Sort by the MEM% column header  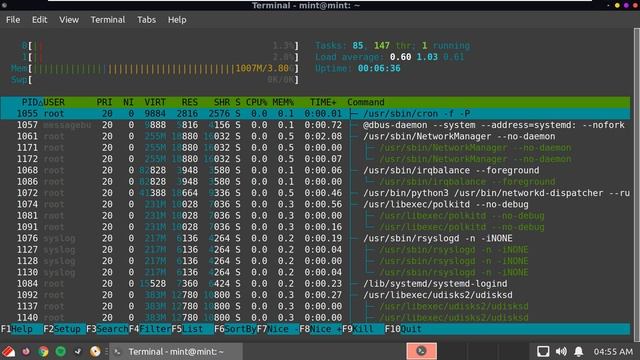283,102
